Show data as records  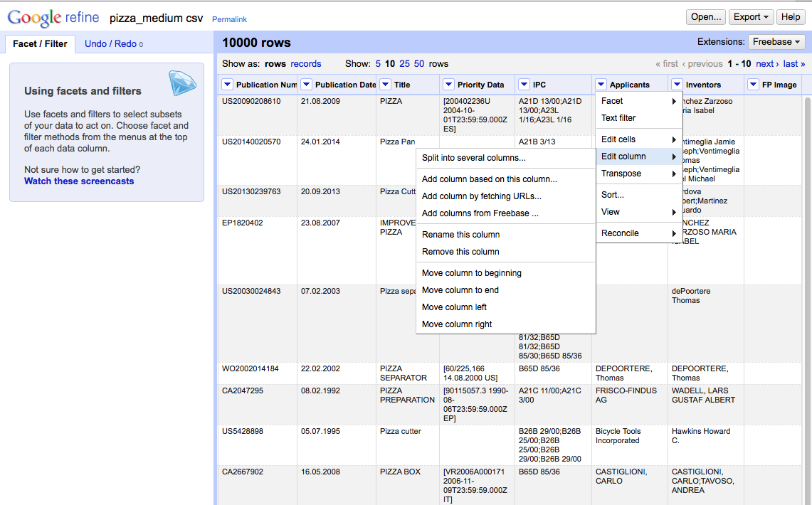click(305, 63)
